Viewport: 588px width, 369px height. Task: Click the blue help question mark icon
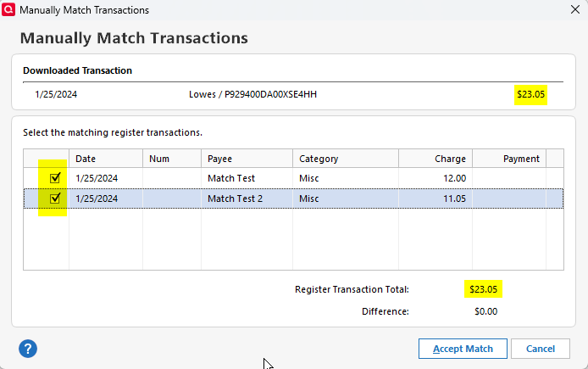pos(28,349)
